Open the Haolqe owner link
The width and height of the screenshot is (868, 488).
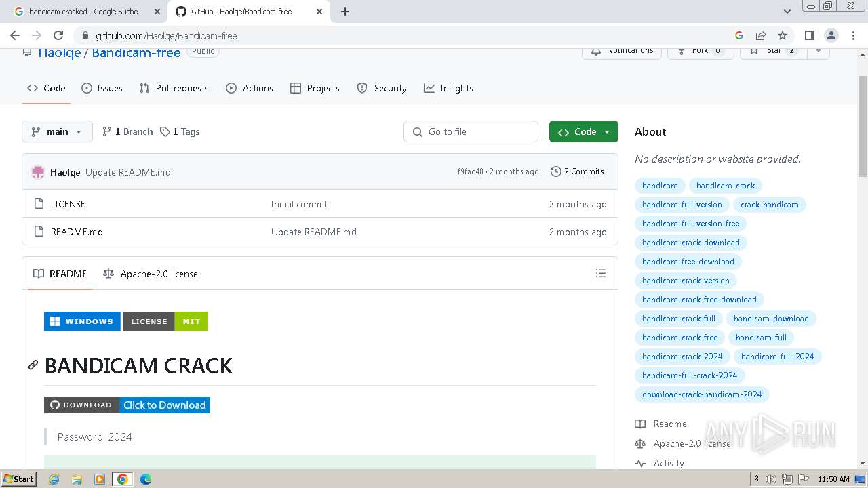tap(59, 53)
